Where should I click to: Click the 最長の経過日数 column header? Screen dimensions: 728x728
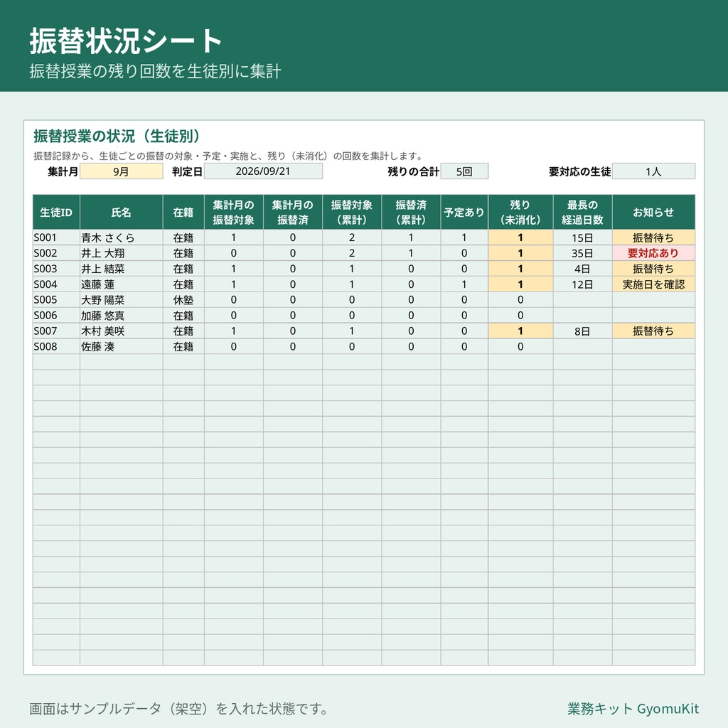point(583,212)
